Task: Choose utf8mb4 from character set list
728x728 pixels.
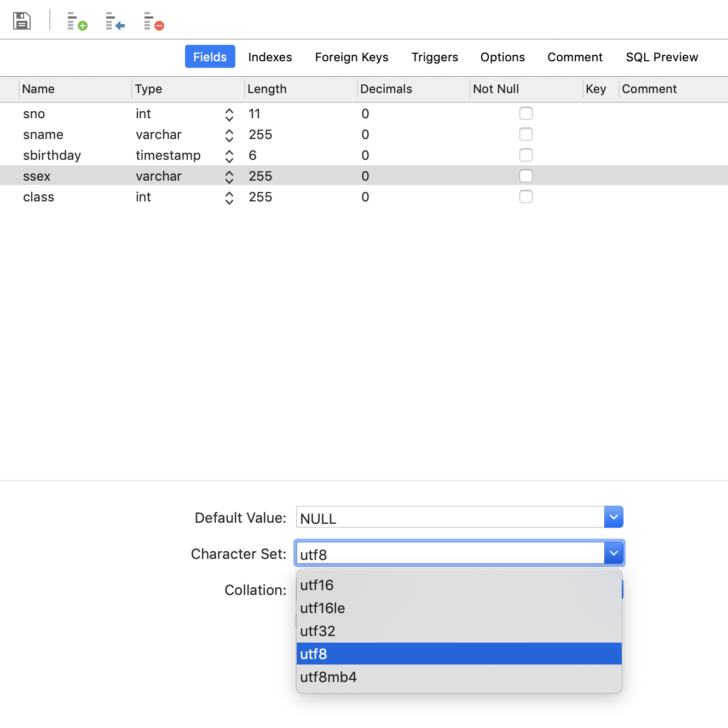Action: click(x=459, y=677)
